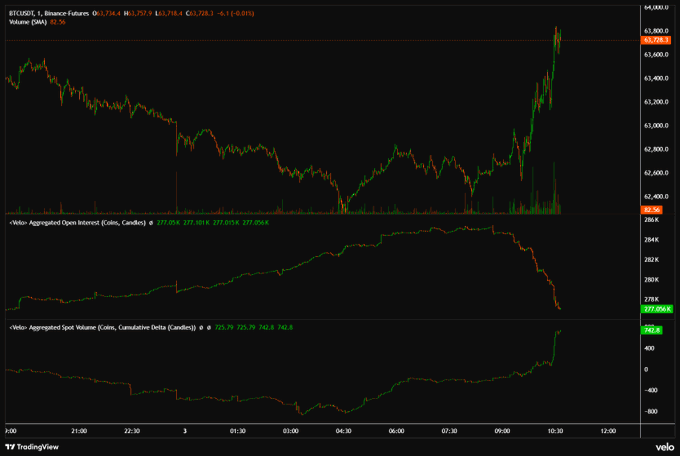The height and width of the screenshot is (456, 680).
Task: Click the 21:00 time axis label
Action: (79, 431)
